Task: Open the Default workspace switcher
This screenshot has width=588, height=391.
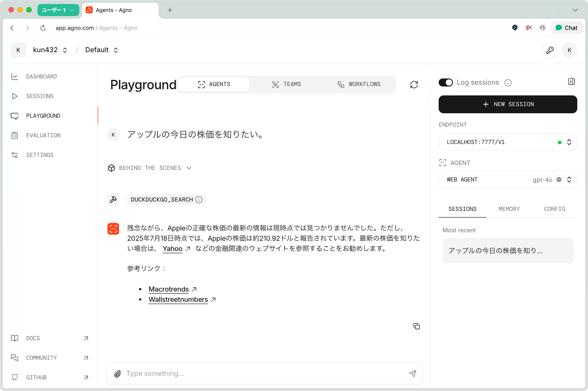Action: pos(102,50)
